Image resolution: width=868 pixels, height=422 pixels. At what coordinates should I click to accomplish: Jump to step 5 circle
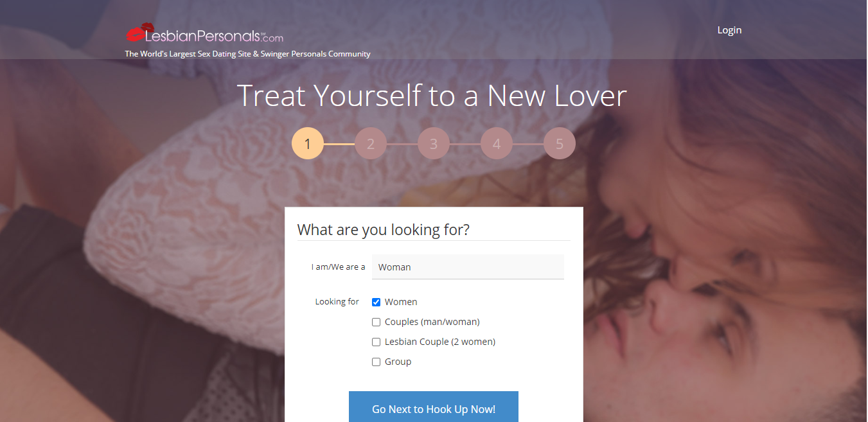point(560,143)
